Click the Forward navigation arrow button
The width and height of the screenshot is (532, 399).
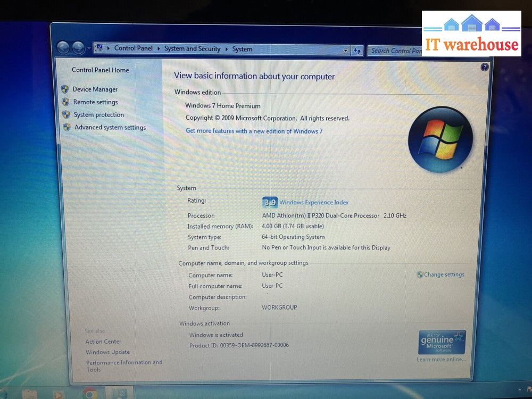[x=78, y=48]
